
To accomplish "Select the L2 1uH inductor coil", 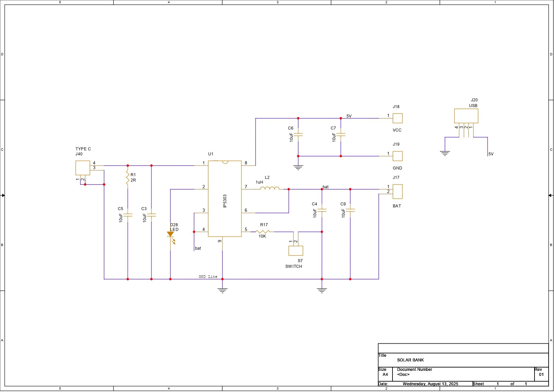I will tap(269, 188).
